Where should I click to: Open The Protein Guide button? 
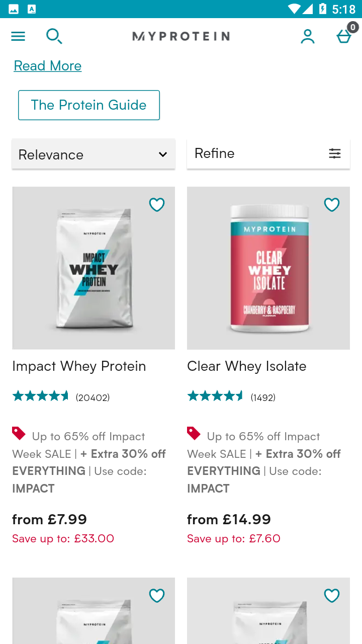89,105
